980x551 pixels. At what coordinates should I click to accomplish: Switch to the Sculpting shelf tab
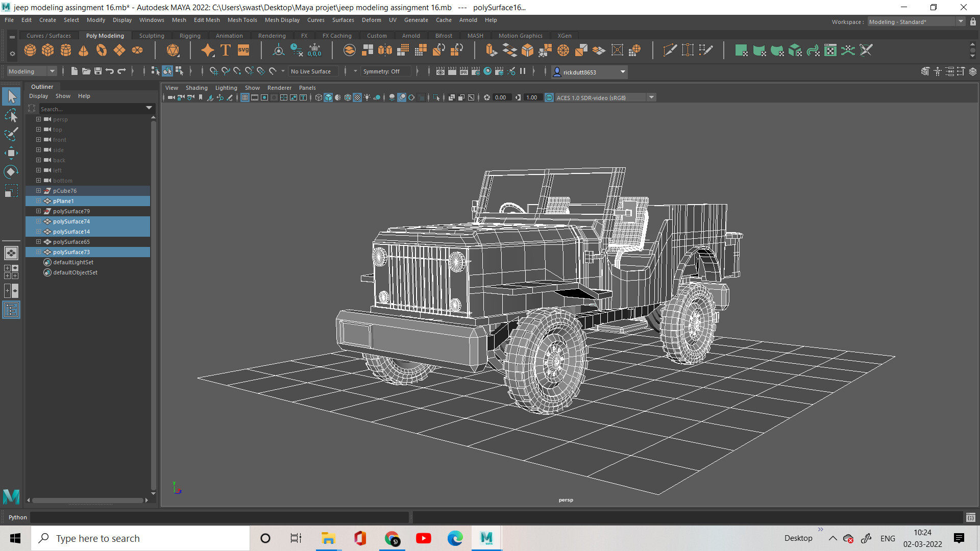pyautogui.click(x=152, y=35)
